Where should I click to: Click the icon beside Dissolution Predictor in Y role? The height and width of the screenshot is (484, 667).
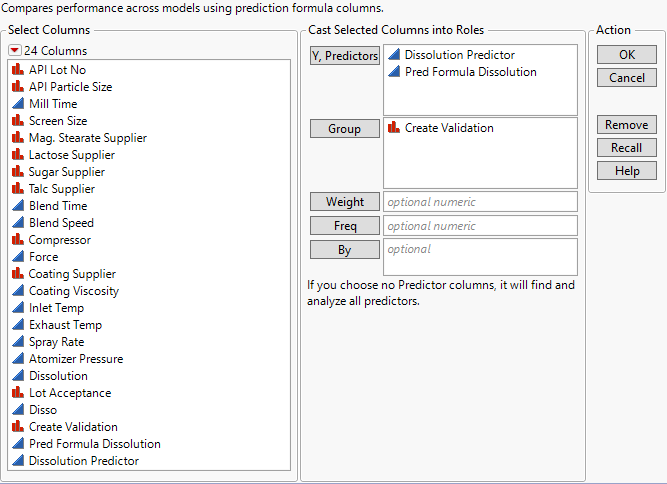coord(394,55)
